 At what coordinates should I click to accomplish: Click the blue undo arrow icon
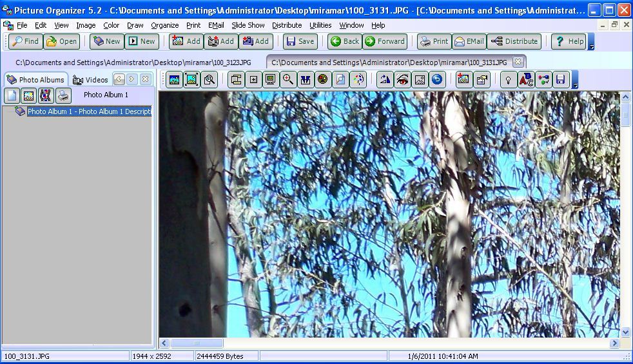tap(437, 79)
